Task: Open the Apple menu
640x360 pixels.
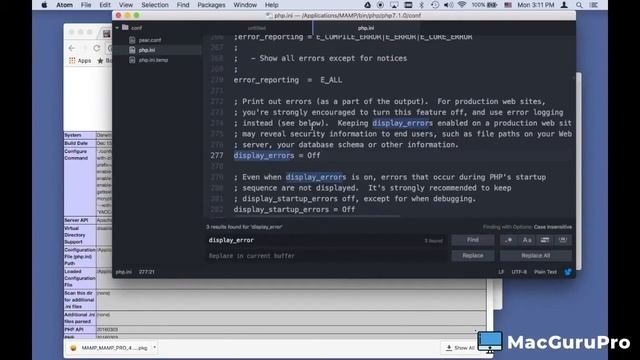Action: (x=44, y=5)
